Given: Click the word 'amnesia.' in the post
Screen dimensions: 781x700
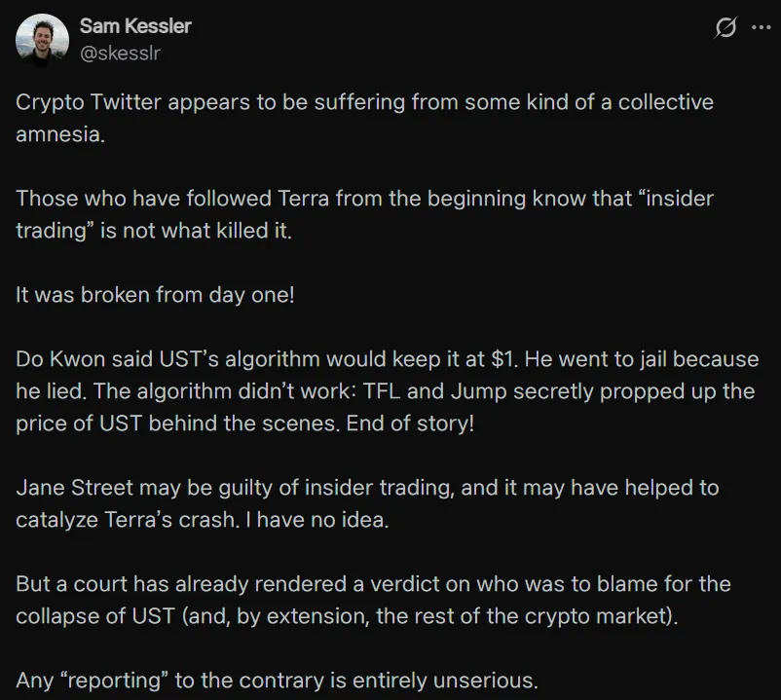Looking at the screenshot, I should [59, 134].
